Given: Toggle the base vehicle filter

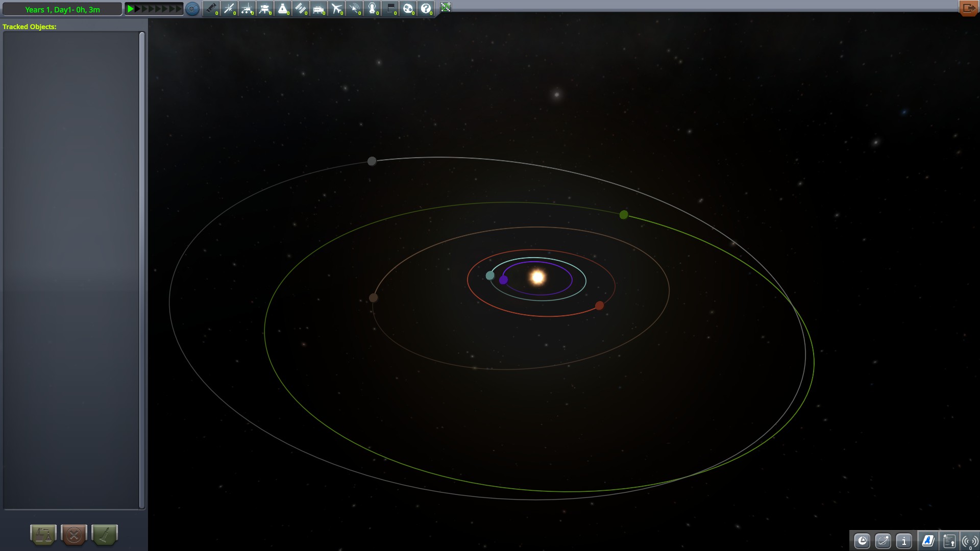Looking at the screenshot, I should tap(318, 9).
